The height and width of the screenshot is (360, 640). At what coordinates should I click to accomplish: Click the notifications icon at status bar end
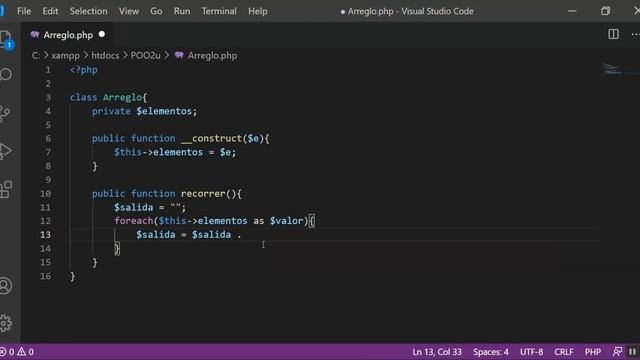point(632,351)
